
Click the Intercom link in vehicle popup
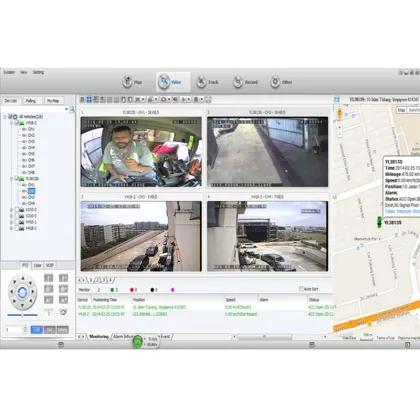[x=404, y=211]
